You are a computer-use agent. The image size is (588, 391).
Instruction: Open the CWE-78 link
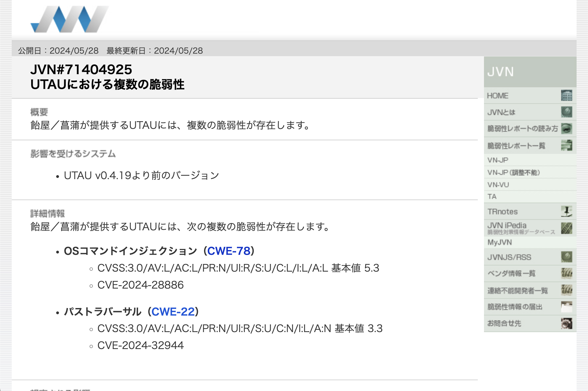click(229, 251)
